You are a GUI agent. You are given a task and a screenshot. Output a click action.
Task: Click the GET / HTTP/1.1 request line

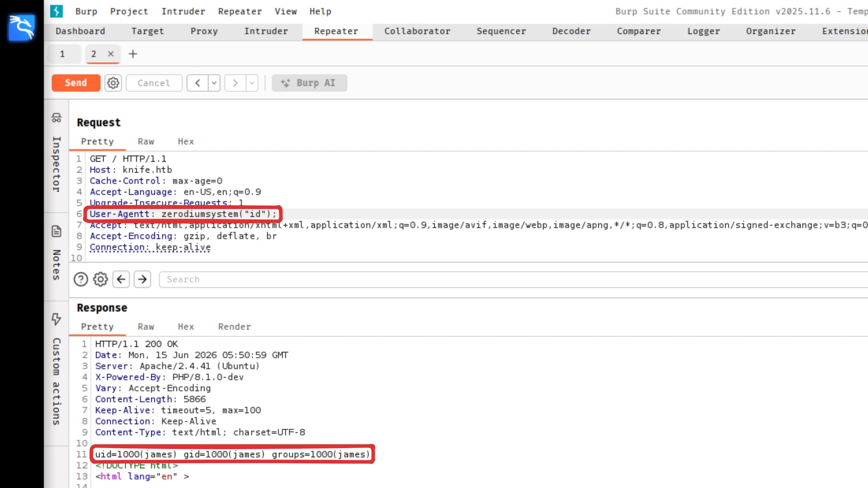pos(128,159)
